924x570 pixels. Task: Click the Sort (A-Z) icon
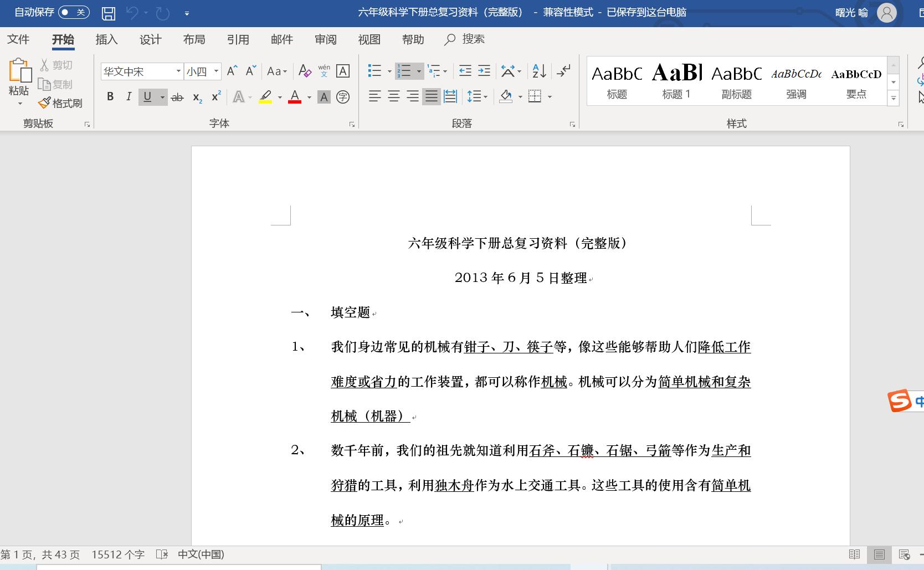(539, 71)
